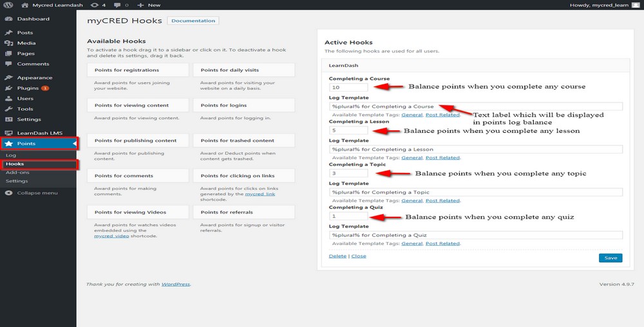Click the Posts pin icon
Viewport: 644px width, 327px height.
pyautogui.click(x=8, y=32)
